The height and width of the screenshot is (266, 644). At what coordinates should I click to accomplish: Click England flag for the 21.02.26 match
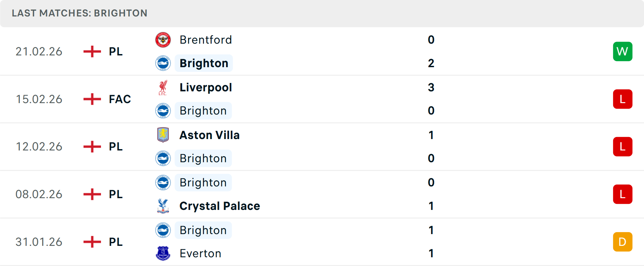(x=92, y=51)
